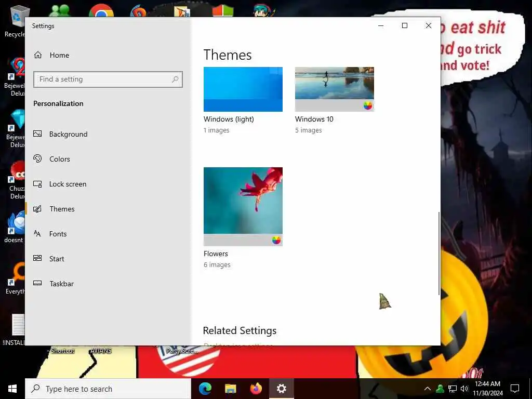This screenshot has height=399, width=532.
Task: Click the Colors palette icon
Action: click(37, 158)
